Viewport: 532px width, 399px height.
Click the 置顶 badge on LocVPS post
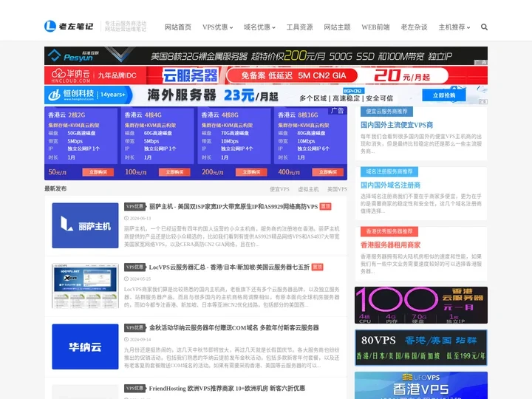(x=317, y=267)
